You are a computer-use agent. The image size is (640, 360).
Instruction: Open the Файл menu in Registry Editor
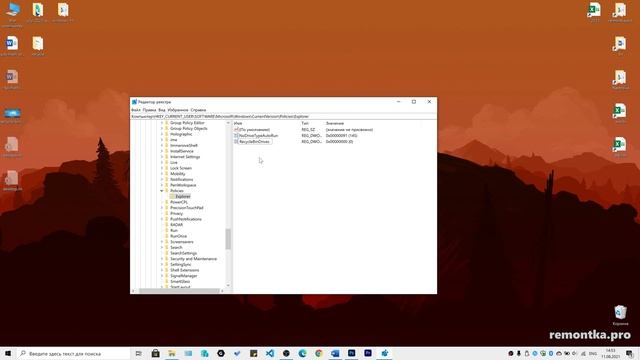click(x=136, y=110)
